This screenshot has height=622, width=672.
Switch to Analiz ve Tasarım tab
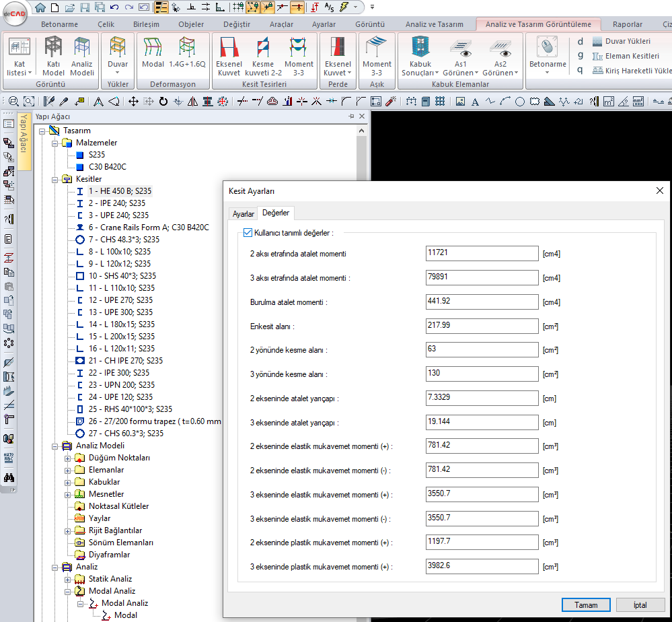pos(434,24)
